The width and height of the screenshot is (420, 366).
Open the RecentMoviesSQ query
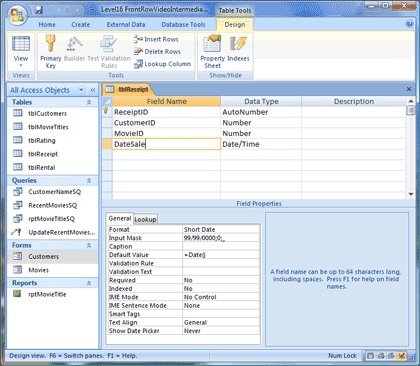point(53,205)
